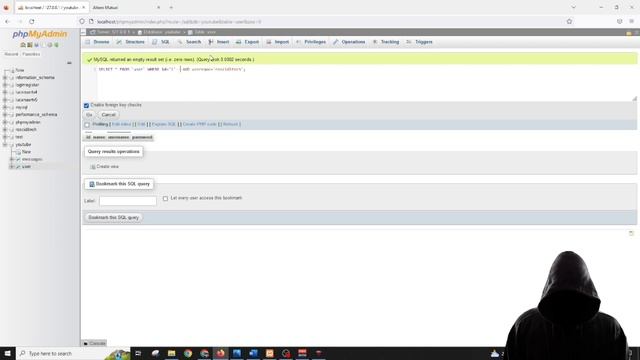Click the Go button
The image size is (640, 360).
click(x=89, y=115)
